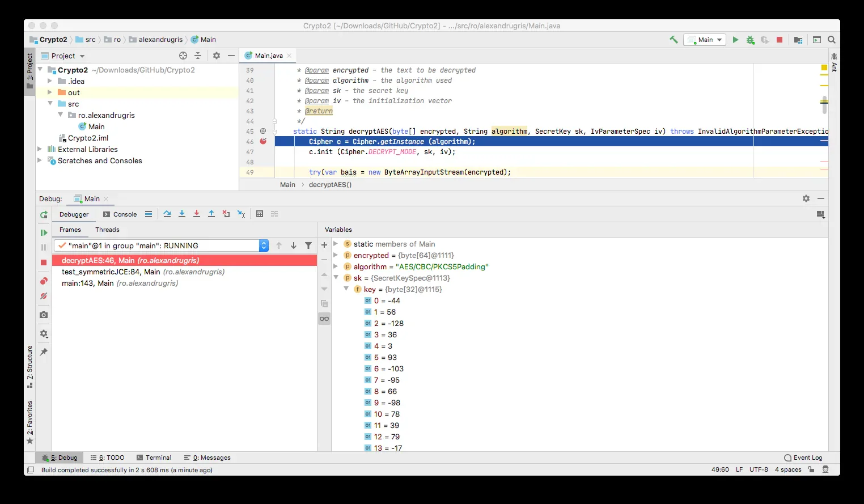Switch to the Threads tab
The image size is (864, 504).
pyautogui.click(x=107, y=230)
